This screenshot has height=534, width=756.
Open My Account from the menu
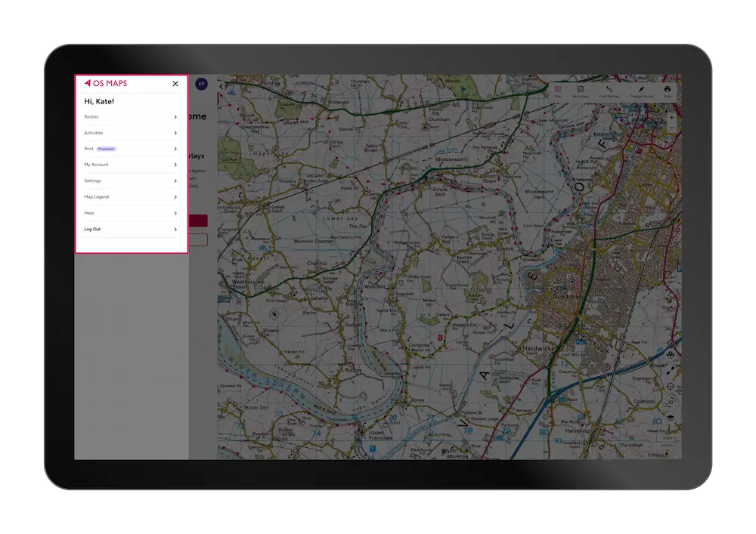(131, 165)
